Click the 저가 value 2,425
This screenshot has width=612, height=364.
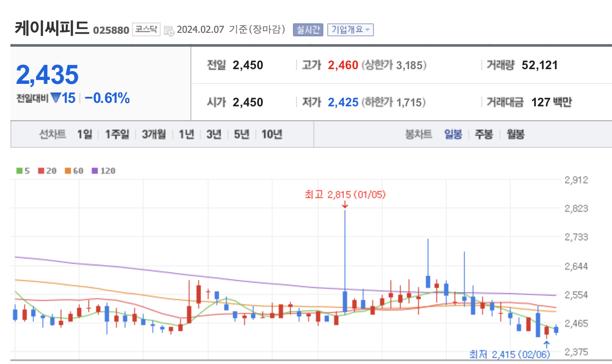click(343, 102)
